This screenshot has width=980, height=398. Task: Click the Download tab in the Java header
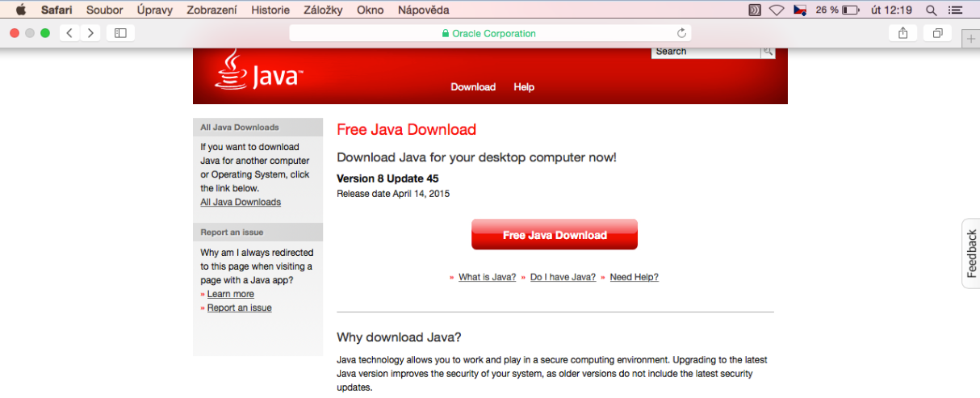[473, 87]
